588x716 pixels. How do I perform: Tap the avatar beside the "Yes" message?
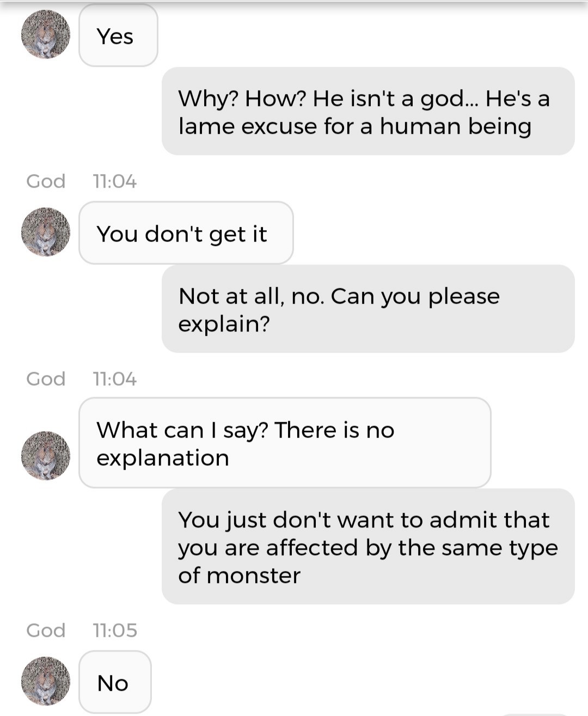coord(46,34)
